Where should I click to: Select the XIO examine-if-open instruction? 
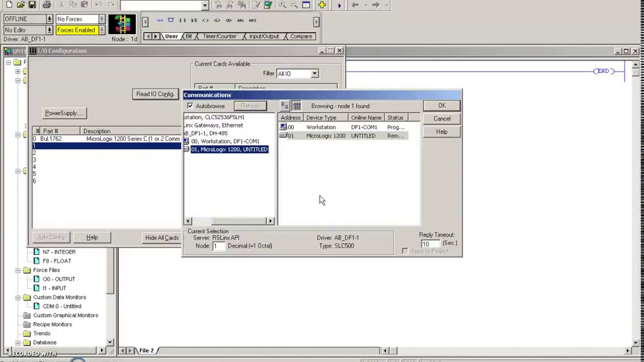click(x=194, y=21)
